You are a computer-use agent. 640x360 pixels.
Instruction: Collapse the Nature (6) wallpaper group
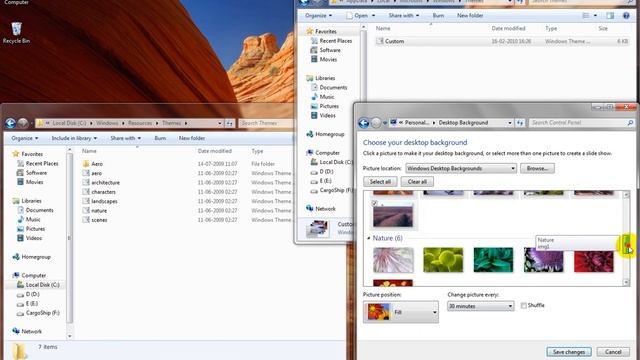tap(369, 238)
